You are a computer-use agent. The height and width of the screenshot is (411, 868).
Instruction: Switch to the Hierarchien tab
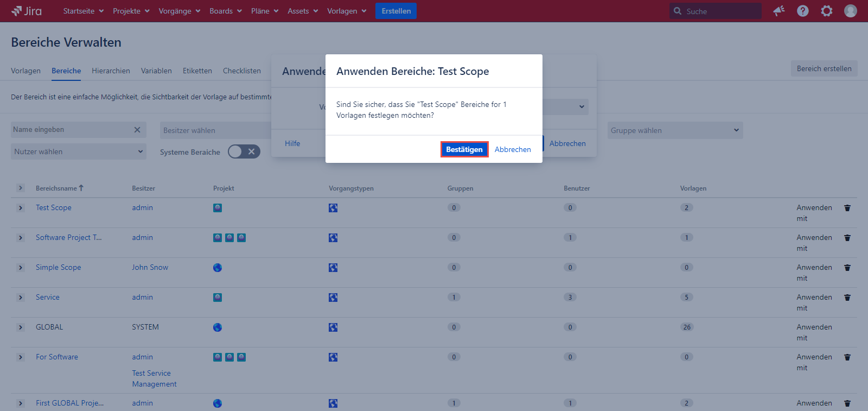pyautogui.click(x=111, y=71)
